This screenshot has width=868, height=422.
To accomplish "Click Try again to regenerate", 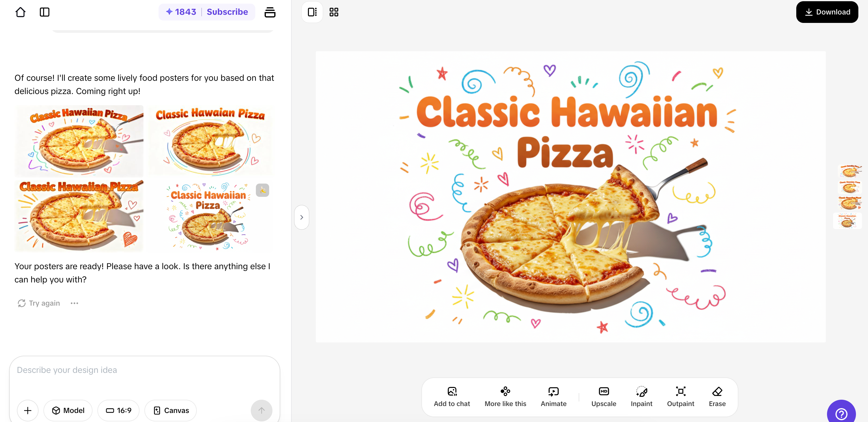I will (x=39, y=303).
